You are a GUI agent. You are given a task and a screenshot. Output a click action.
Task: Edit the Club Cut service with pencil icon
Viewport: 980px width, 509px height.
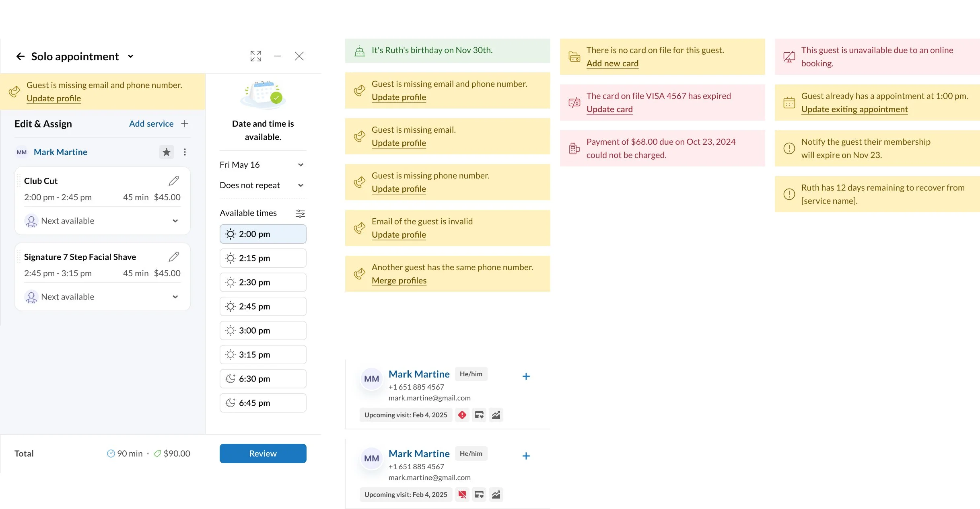coord(174,181)
